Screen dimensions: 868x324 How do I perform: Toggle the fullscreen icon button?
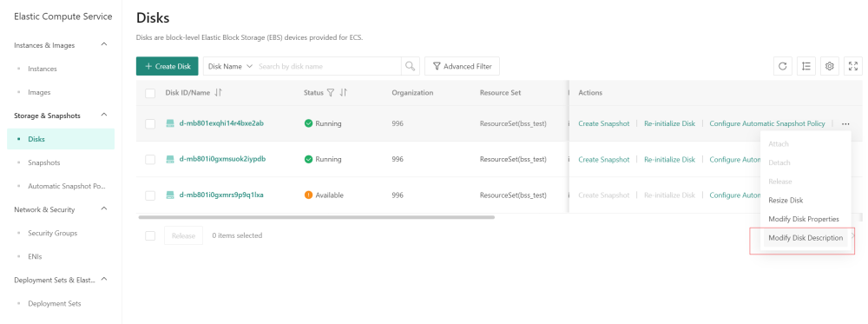coord(853,66)
